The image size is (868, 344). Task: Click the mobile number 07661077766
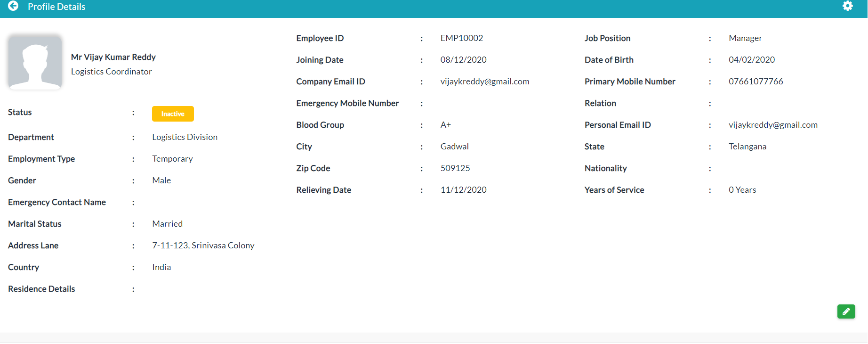point(756,82)
